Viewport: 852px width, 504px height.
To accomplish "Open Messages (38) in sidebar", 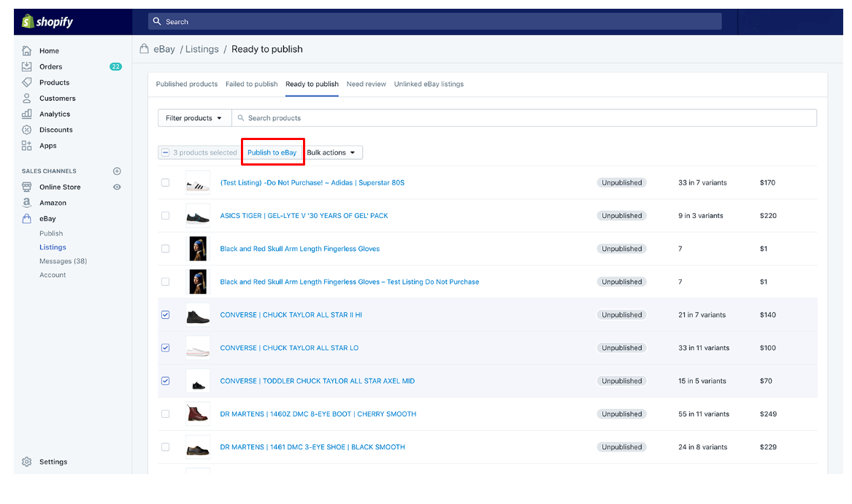I will coord(63,261).
